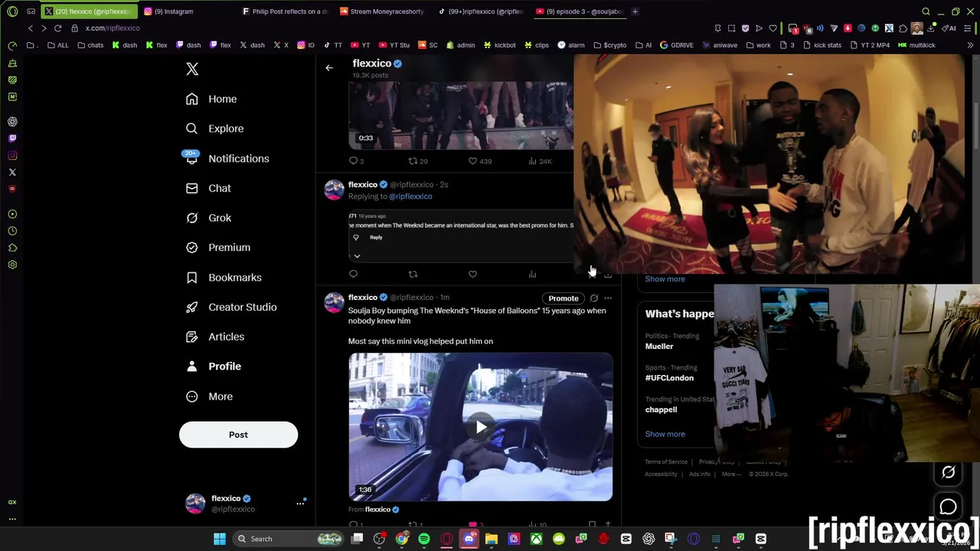
Task: Switch to Stream Moneyraceshorty tab
Action: 382,11
